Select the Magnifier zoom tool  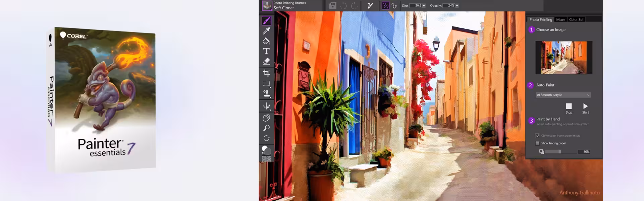[266, 128]
